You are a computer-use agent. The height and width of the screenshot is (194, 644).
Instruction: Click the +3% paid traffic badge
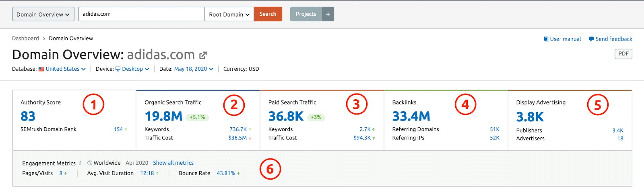tap(316, 117)
